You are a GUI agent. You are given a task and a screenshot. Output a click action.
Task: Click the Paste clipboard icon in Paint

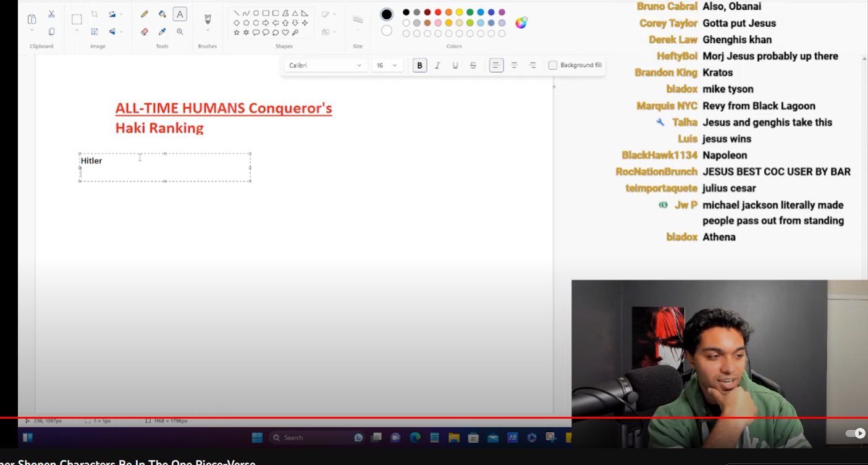tap(32, 19)
